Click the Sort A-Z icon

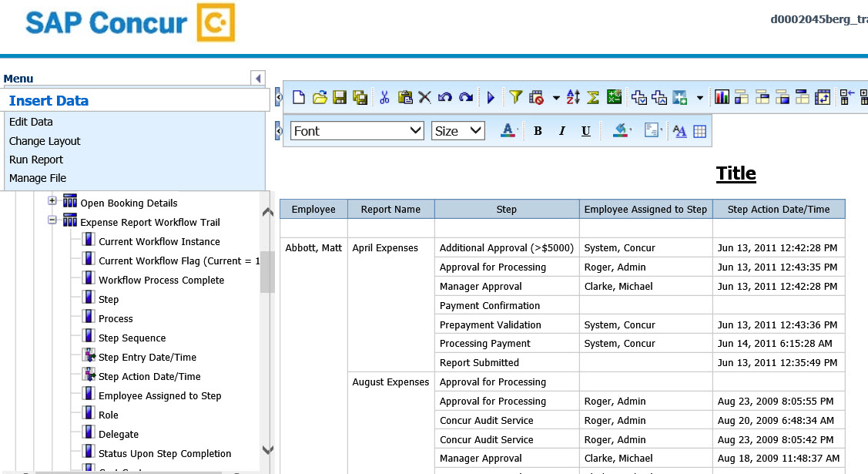point(573,97)
